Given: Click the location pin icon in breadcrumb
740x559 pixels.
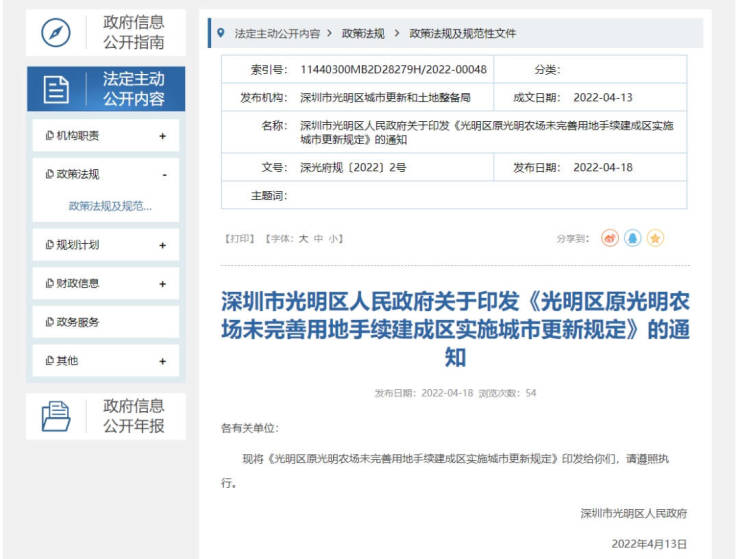Looking at the screenshot, I should 220,33.
